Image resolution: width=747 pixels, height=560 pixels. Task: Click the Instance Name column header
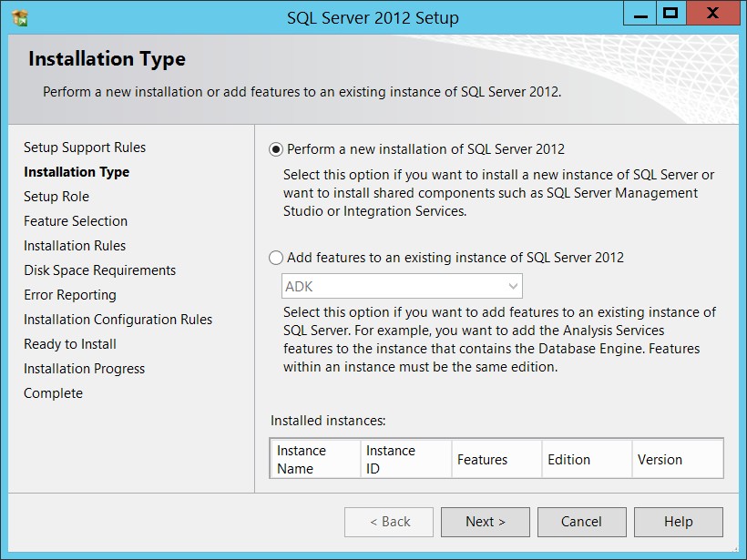[x=315, y=460]
